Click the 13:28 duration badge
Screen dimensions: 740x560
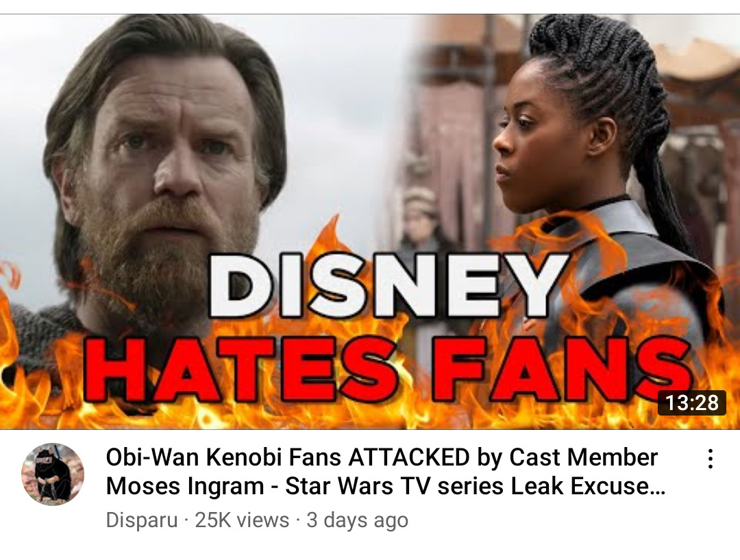[x=692, y=403]
